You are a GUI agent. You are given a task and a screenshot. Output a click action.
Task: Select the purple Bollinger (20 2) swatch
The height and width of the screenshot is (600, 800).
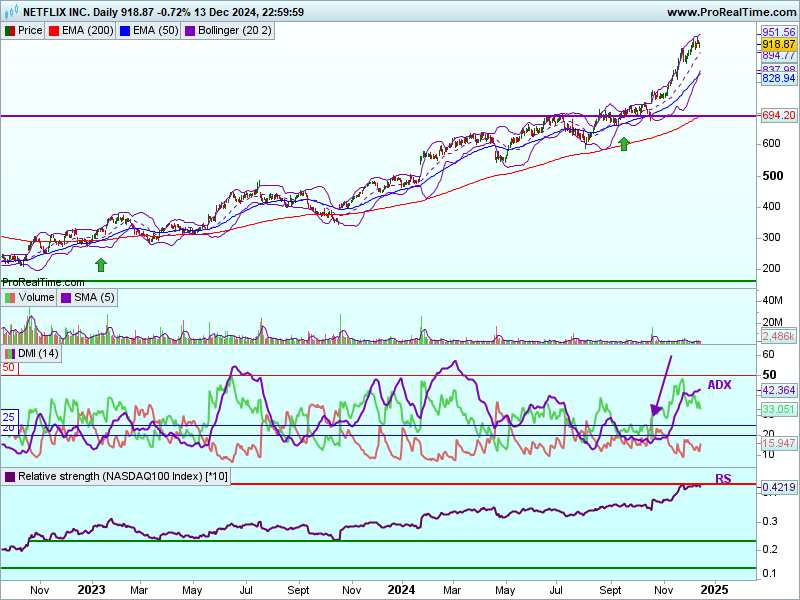click(190, 31)
